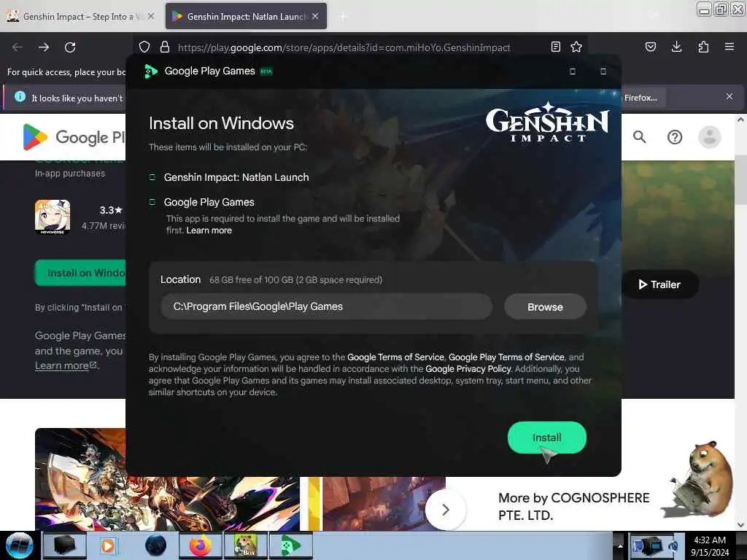
Task: Open the hamster icon app in the taskbar
Action: click(246, 545)
